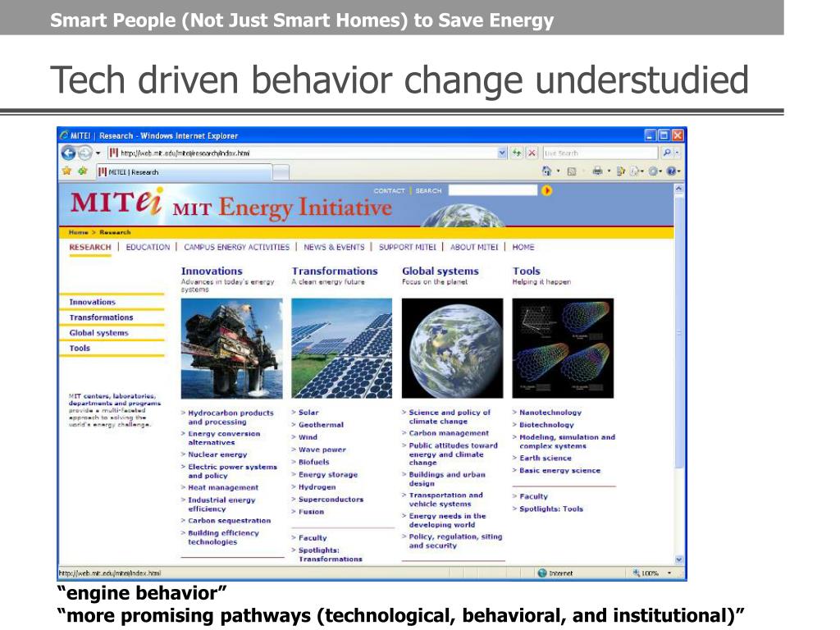Click the Earth globe thumbnail image
Screen dimensions: 840x630
(453, 348)
